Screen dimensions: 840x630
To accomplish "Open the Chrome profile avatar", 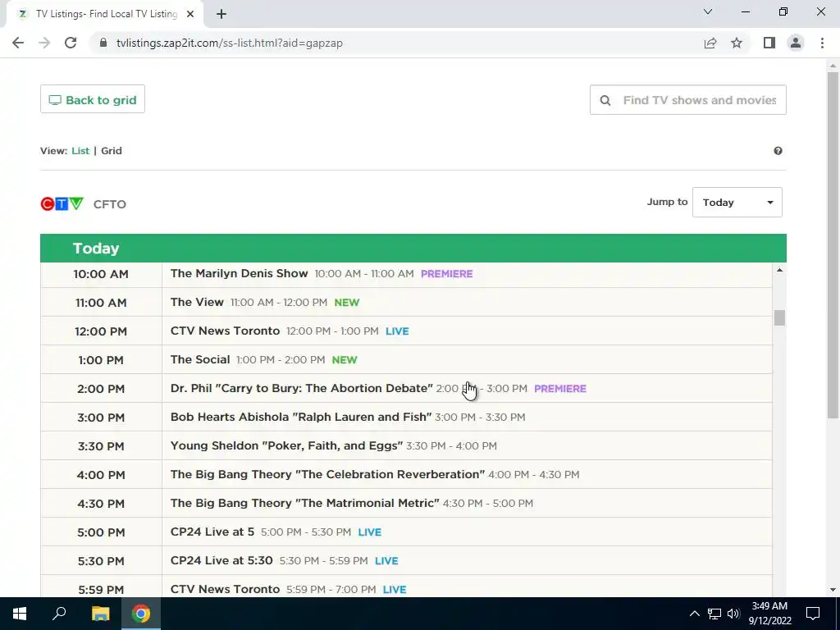I will (x=796, y=43).
